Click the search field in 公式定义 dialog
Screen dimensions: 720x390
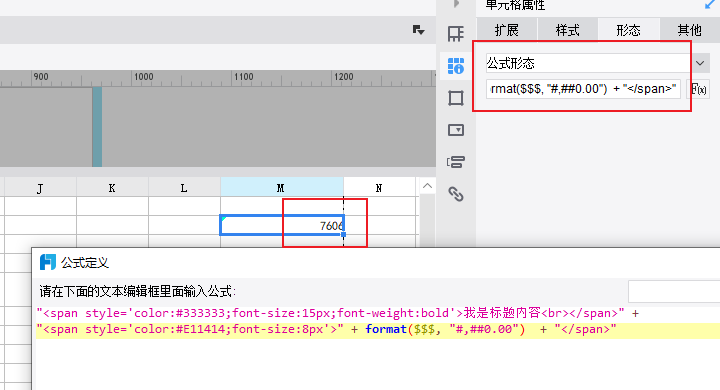tap(674, 292)
